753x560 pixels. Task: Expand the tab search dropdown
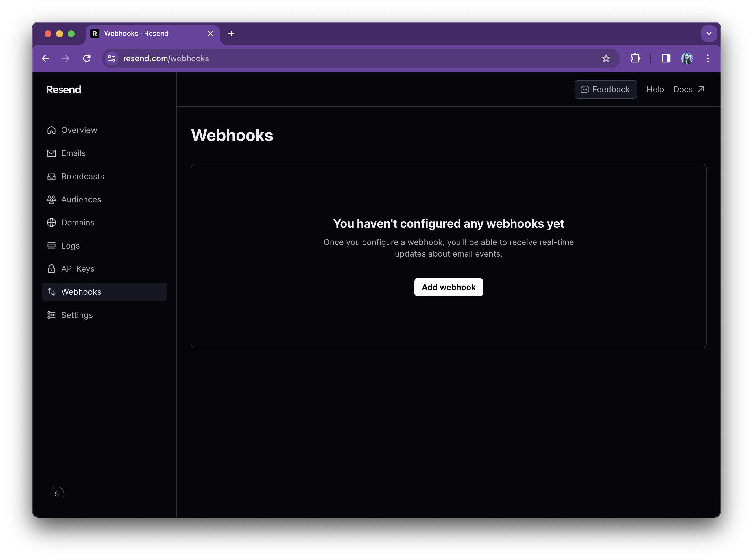pos(709,34)
